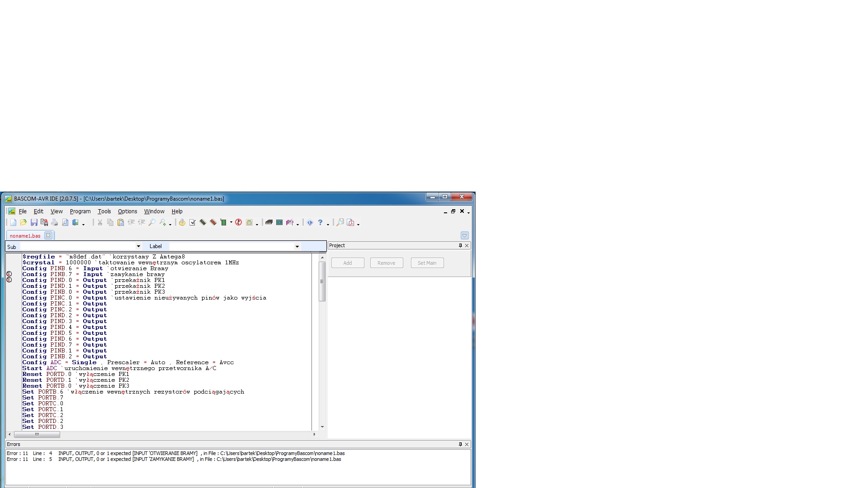Click the Syntax check checkmark icon
The width and height of the screenshot is (868, 488).
(193, 222)
